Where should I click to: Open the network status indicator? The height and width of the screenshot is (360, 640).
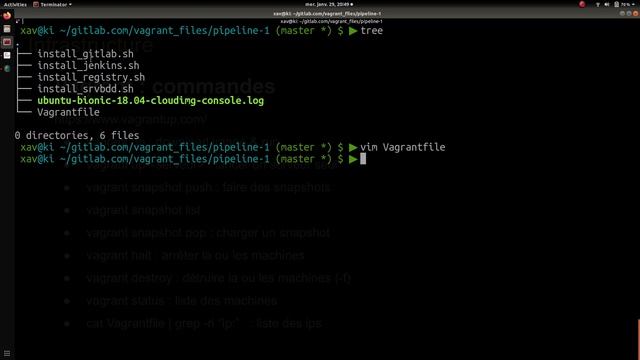[x=598, y=4]
